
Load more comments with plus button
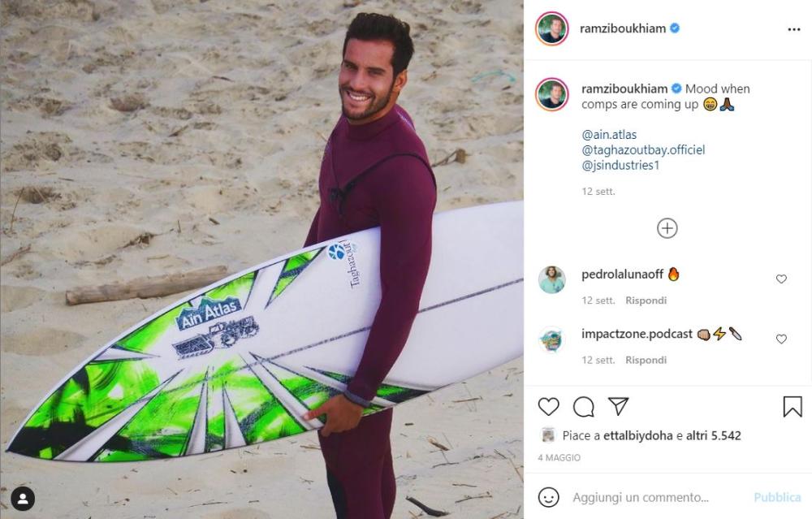[x=667, y=228]
